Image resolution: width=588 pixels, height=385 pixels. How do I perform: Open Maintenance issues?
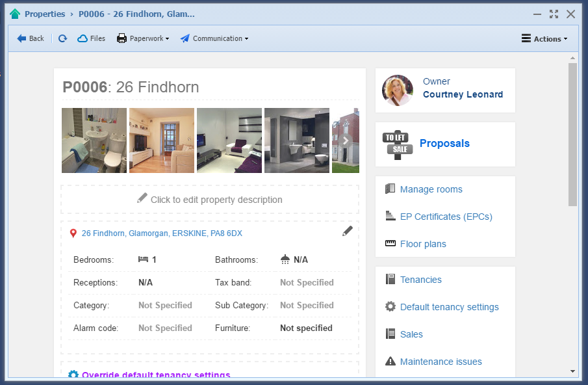coord(441,362)
